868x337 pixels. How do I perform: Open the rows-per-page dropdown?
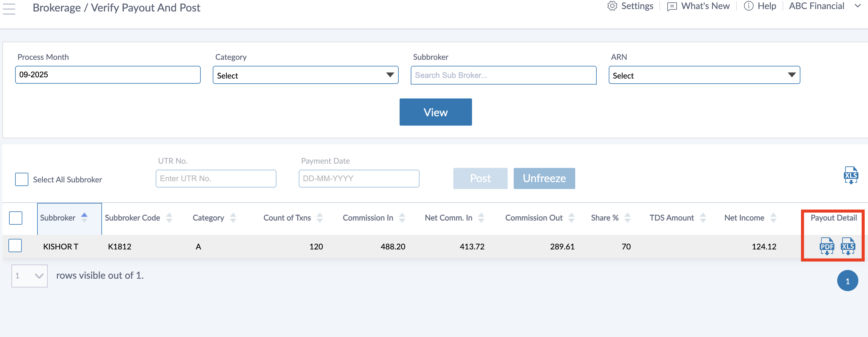click(x=29, y=276)
